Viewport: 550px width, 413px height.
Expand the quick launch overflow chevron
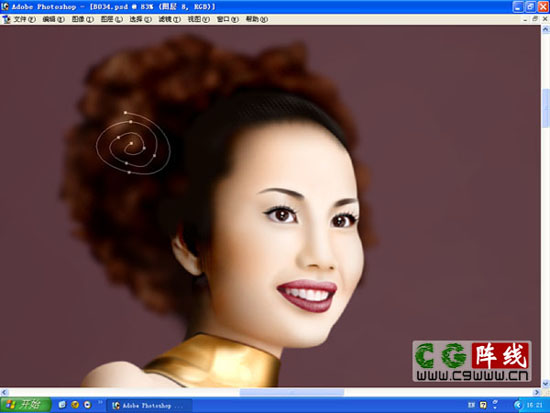coord(100,402)
